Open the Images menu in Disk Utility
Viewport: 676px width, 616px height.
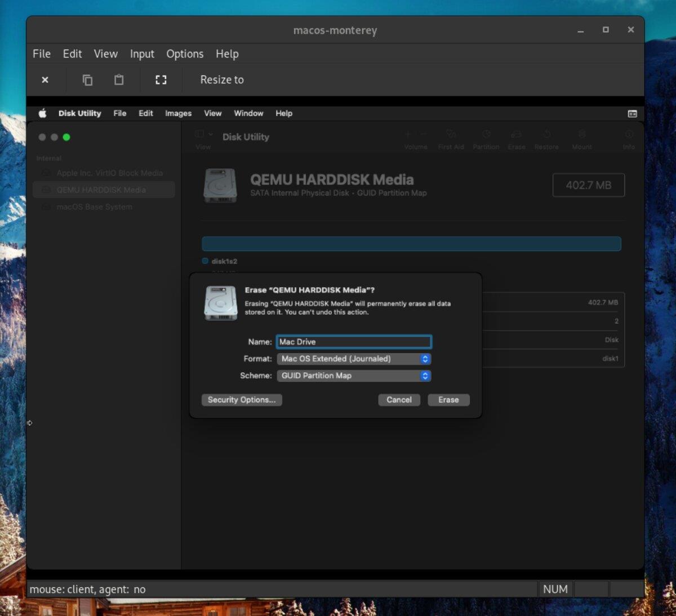(x=178, y=113)
